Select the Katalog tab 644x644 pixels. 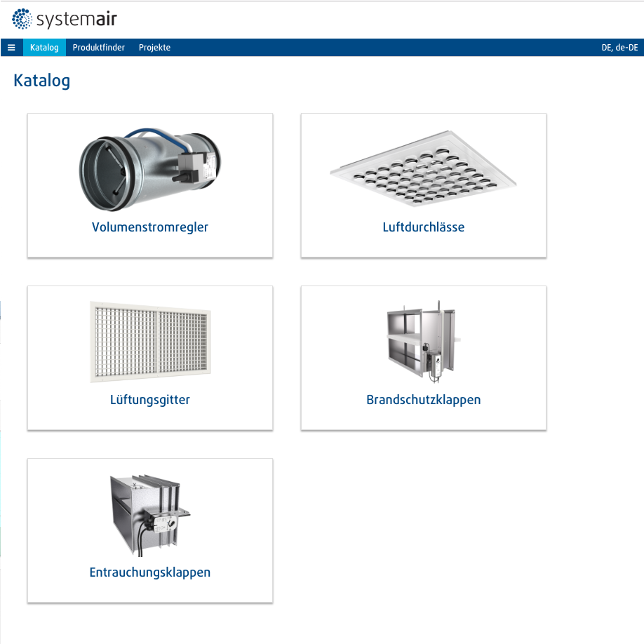coord(44,48)
